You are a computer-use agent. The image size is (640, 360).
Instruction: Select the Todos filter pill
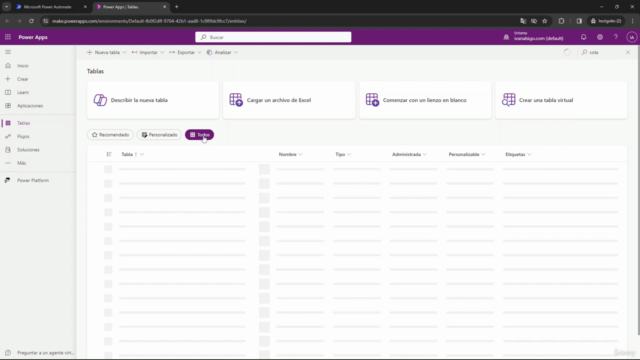[x=199, y=135]
